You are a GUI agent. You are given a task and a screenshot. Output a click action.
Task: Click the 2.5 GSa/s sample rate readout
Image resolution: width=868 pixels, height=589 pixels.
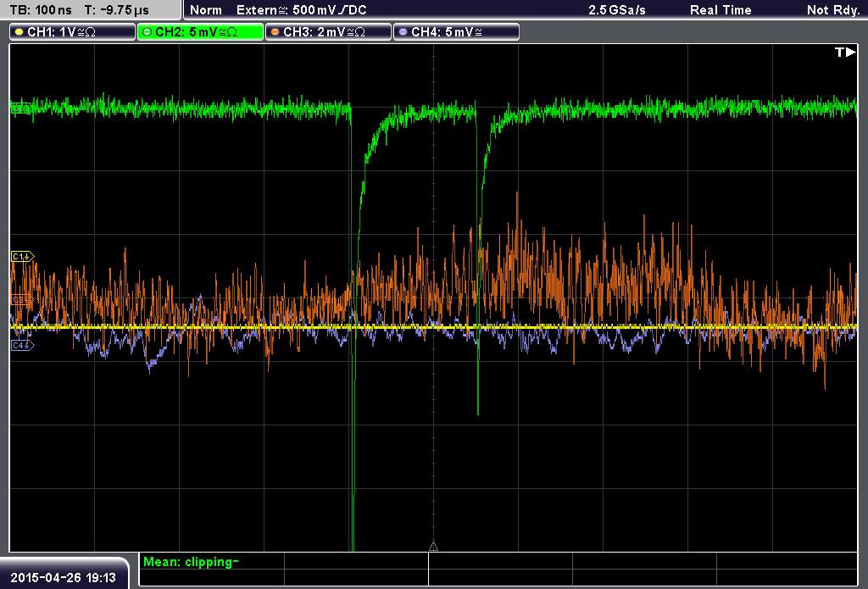pos(617,10)
